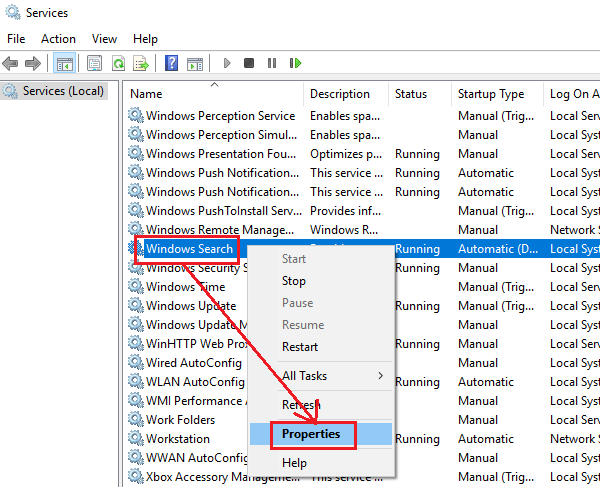Toggle the Show/Hide Console Tree icon
This screenshot has height=487, width=600.
pos(65,63)
